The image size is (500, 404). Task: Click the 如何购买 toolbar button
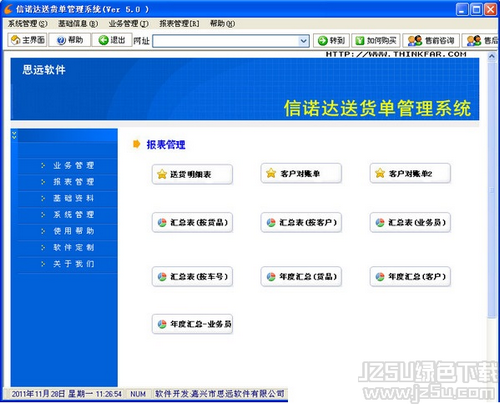pos(376,41)
